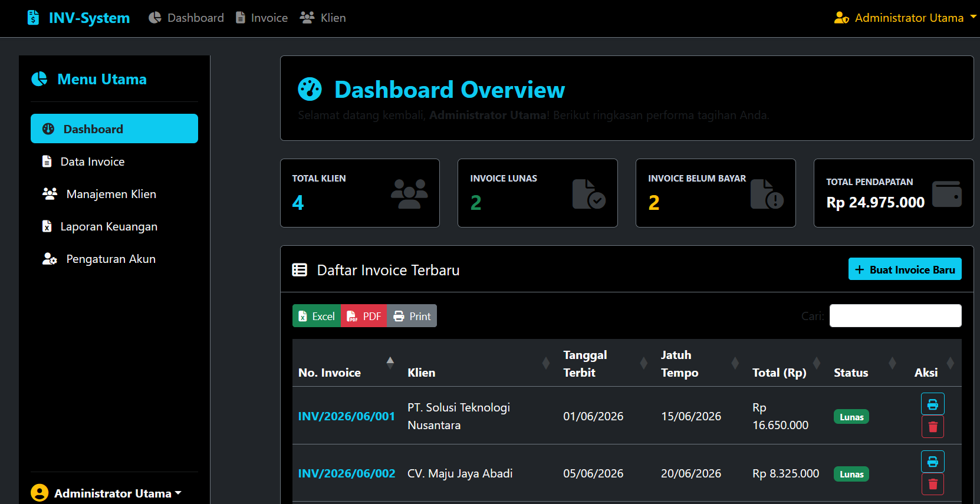Viewport: 980px width, 504px height.
Task: Delete invoice INV/2026/06/002 via trash icon
Action: [933, 484]
